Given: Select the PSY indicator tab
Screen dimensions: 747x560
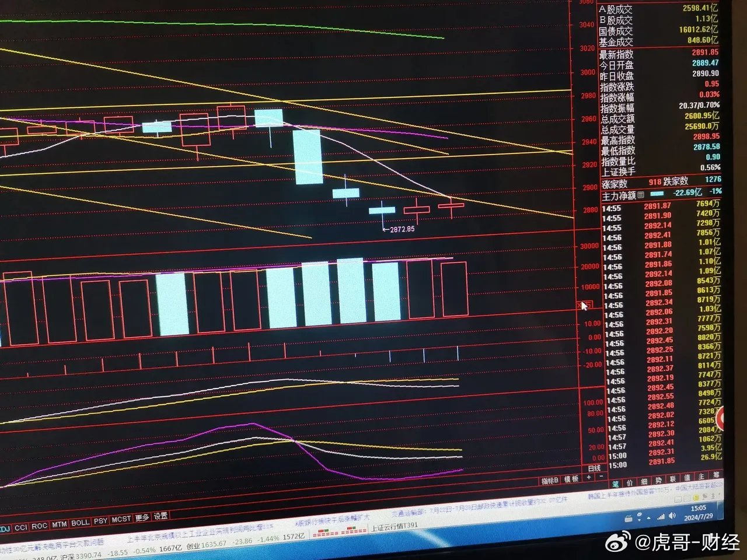Looking at the screenshot, I should pos(100,521).
